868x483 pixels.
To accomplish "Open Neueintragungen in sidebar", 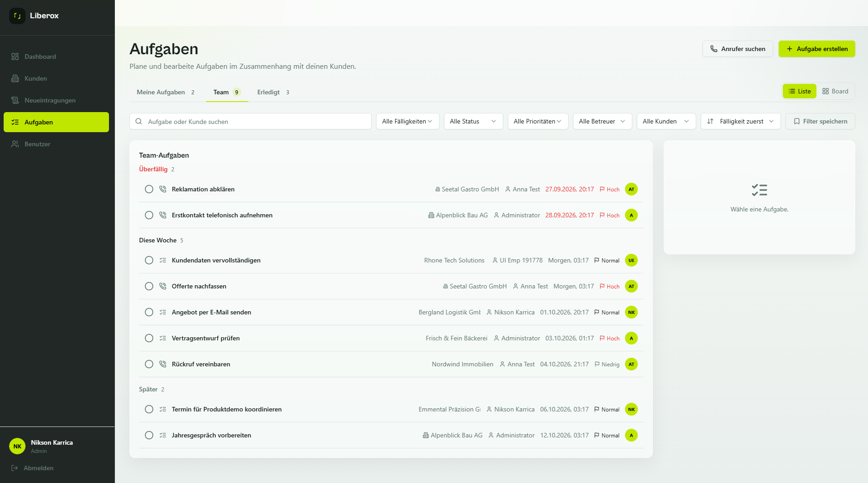I will pyautogui.click(x=57, y=100).
